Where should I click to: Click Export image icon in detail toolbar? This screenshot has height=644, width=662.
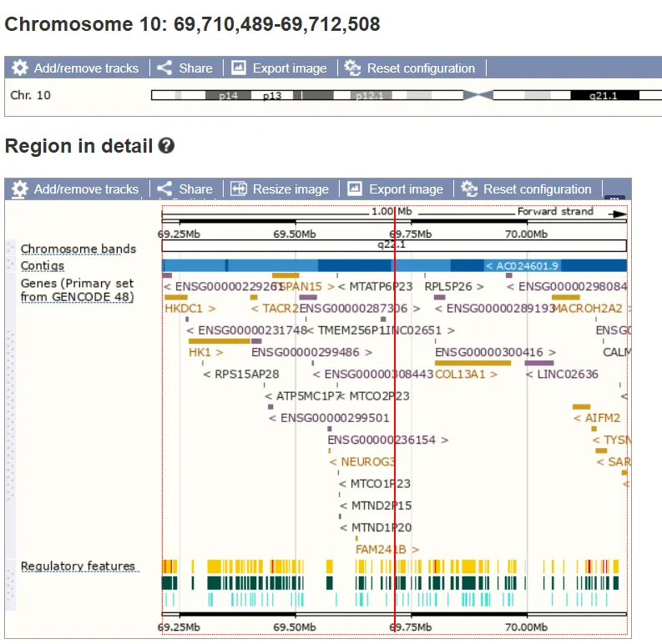pyautogui.click(x=355, y=189)
